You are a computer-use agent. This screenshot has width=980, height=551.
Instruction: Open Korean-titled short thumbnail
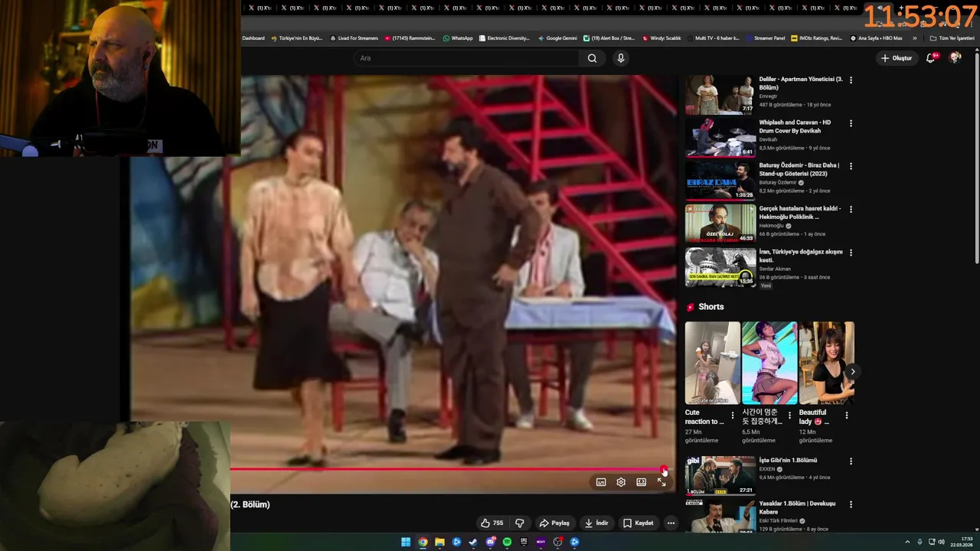coord(769,363)
